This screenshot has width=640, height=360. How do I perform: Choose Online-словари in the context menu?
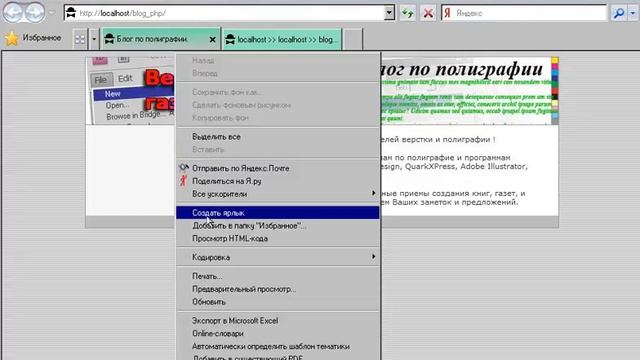pos(278,333)
